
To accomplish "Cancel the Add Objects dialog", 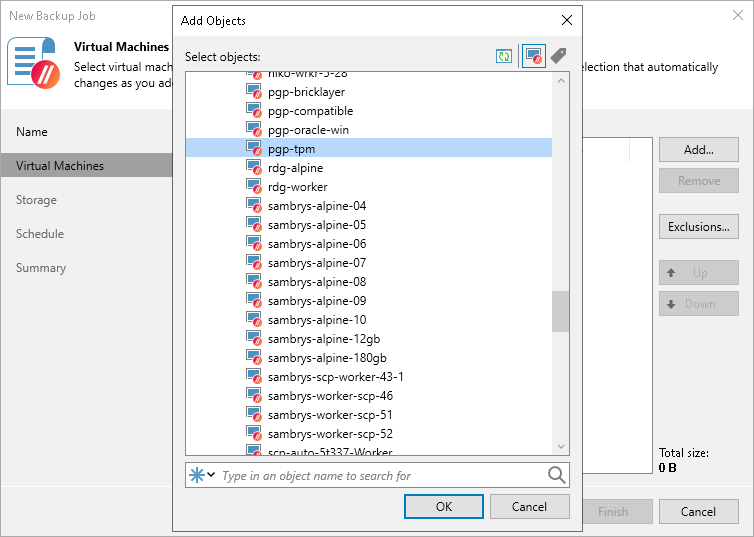I will (x=529, y=507).
